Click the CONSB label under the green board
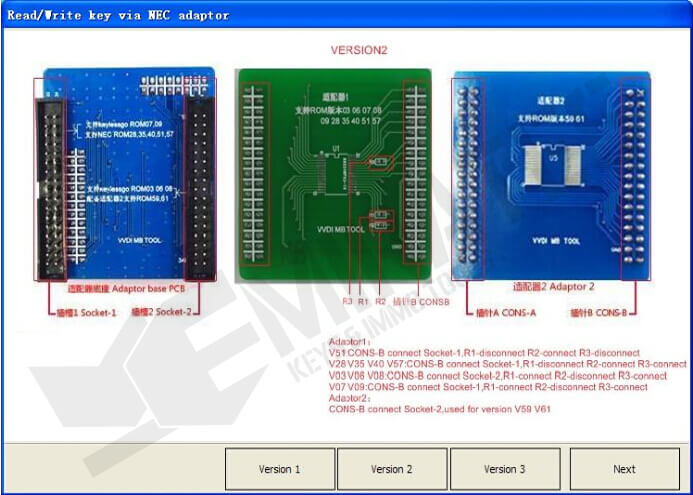The height and width of the screenshot is (495, 693). click(421, 302)
